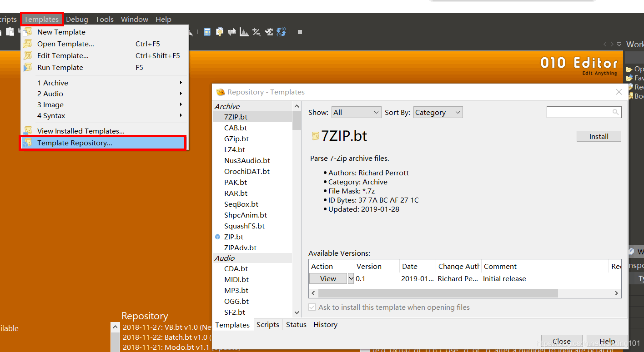
Task: Click the Install button
Action: 599,136
